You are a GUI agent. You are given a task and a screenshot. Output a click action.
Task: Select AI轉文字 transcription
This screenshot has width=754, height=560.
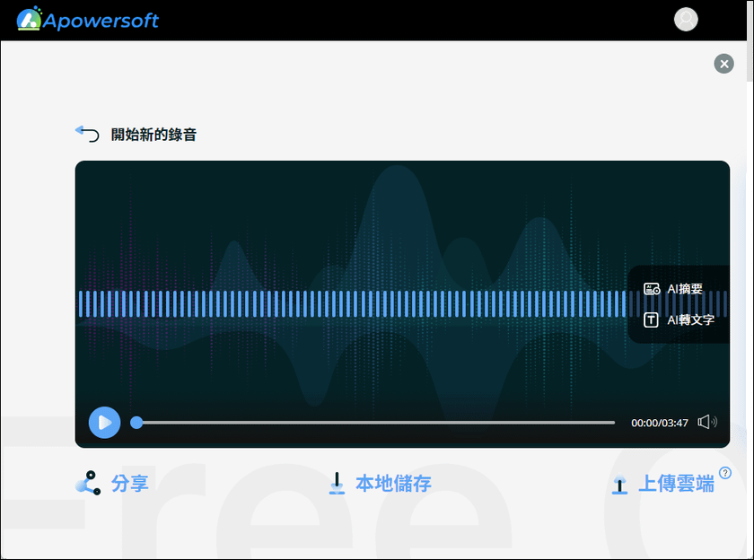690,319
